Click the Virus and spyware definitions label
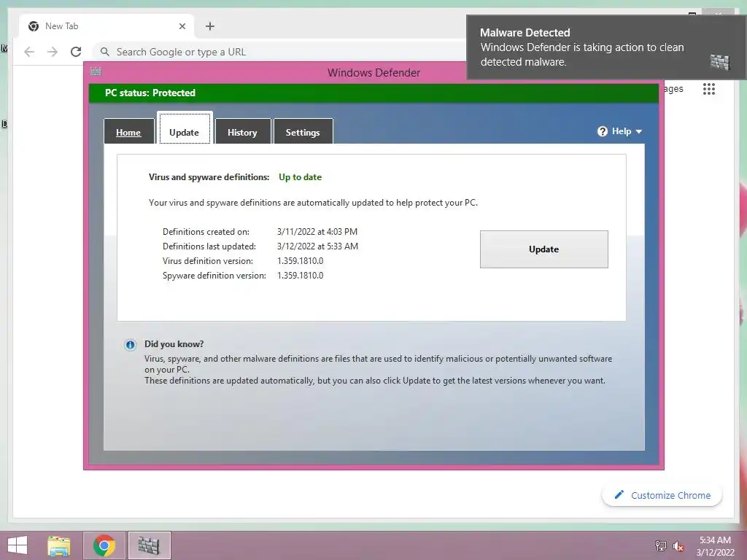This screenshot has height=560, width=747. click(209, 177)
